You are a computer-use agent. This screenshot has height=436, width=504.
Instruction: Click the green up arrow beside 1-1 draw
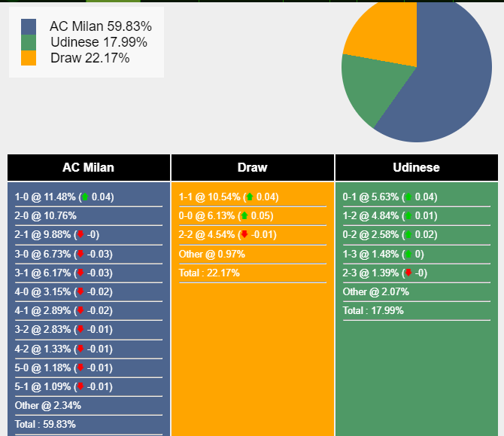point(249,197)
